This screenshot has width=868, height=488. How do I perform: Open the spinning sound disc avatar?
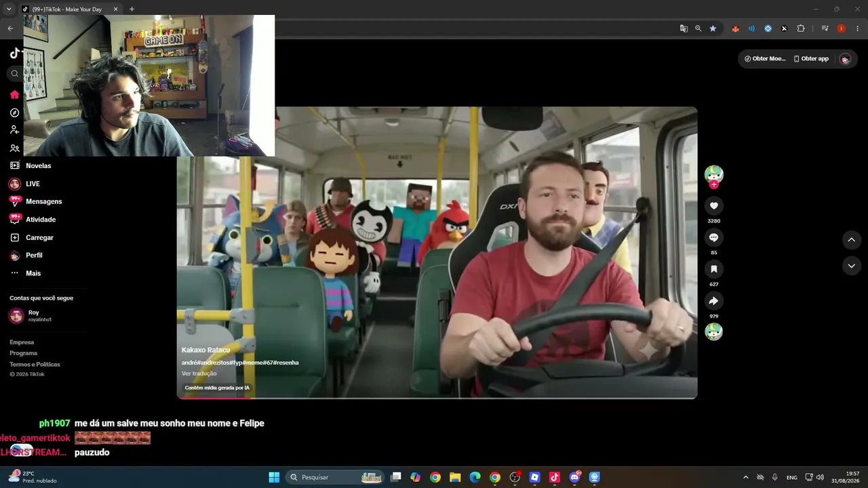[x=713, y=331]
